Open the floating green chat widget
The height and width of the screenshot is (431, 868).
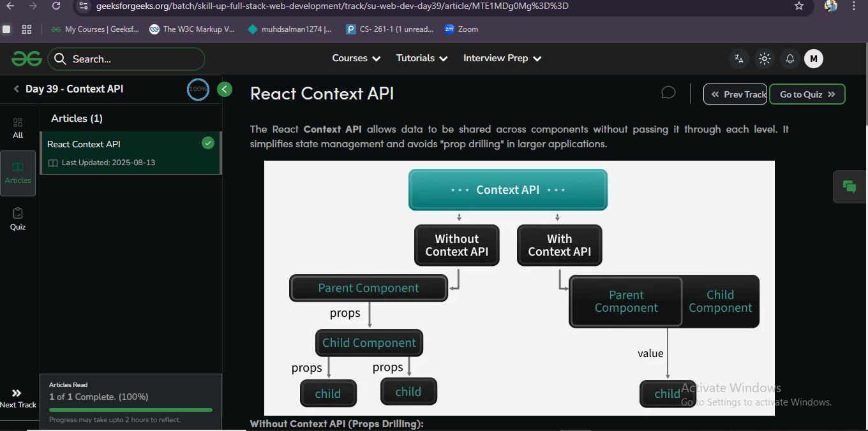[x=849, y=187]
